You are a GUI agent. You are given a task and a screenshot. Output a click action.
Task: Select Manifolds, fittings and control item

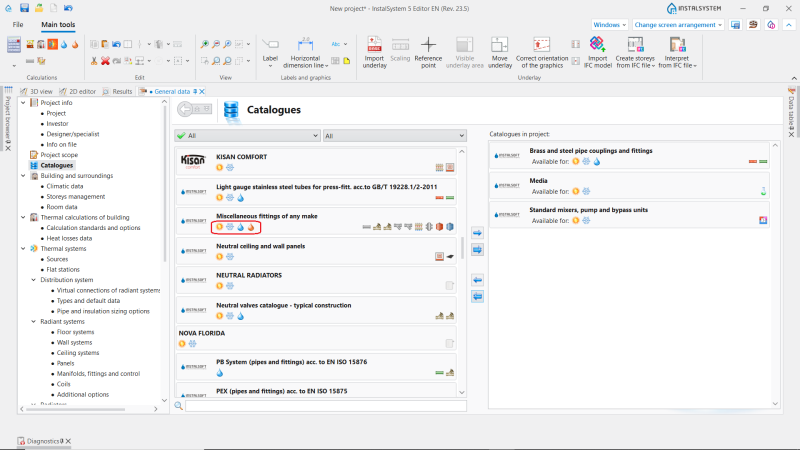tap(98, 373)
